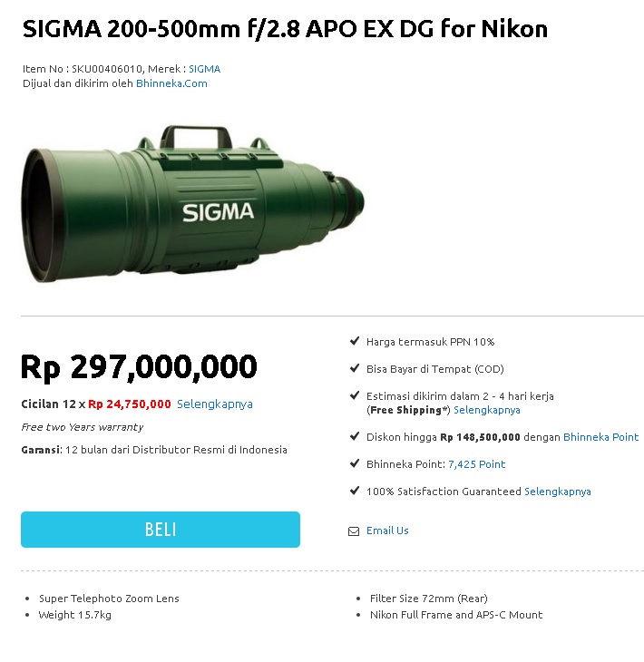
Task: Open the SIGMA brand link
Action: point(204,69)
